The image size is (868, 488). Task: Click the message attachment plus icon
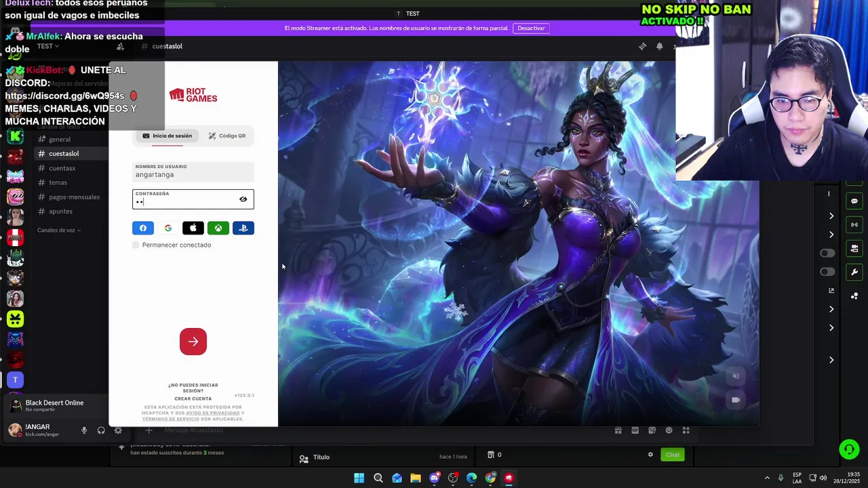click(149, 430)
